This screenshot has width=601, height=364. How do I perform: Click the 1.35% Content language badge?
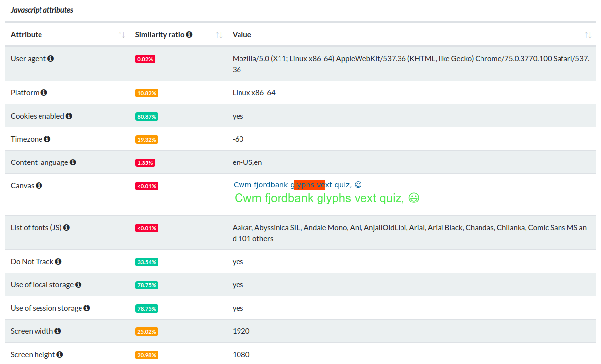(145, 162)
